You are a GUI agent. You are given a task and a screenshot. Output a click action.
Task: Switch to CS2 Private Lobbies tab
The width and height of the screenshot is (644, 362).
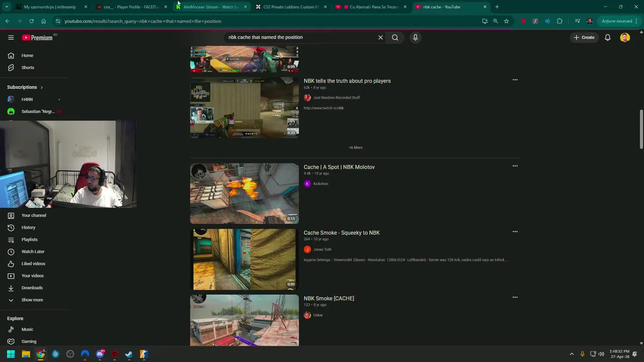pos(291,7)
